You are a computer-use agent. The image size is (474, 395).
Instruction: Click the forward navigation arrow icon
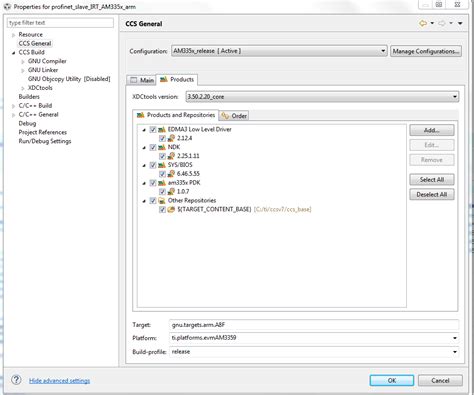(x=442, y=23)
